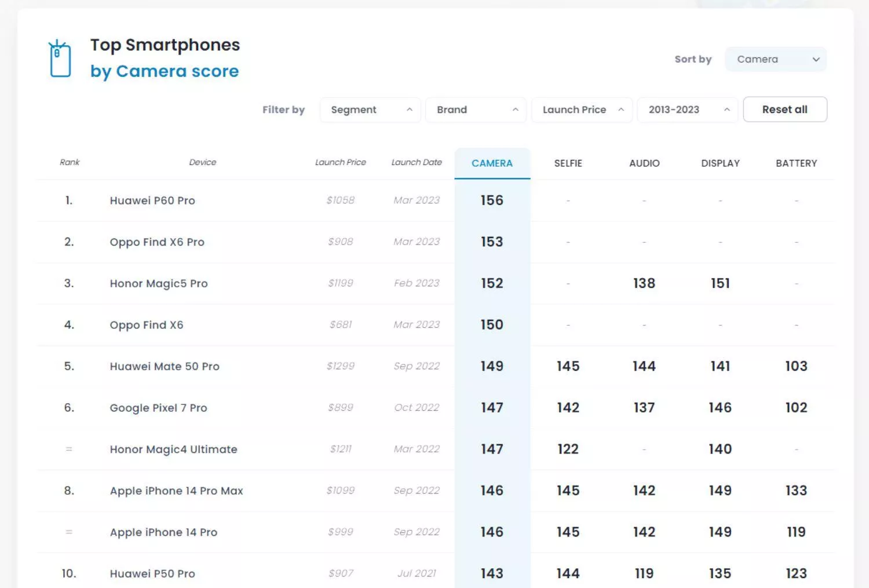Expand the Brand filter dropdown
This screenshot has width=869, height=588.
(476, 109)
